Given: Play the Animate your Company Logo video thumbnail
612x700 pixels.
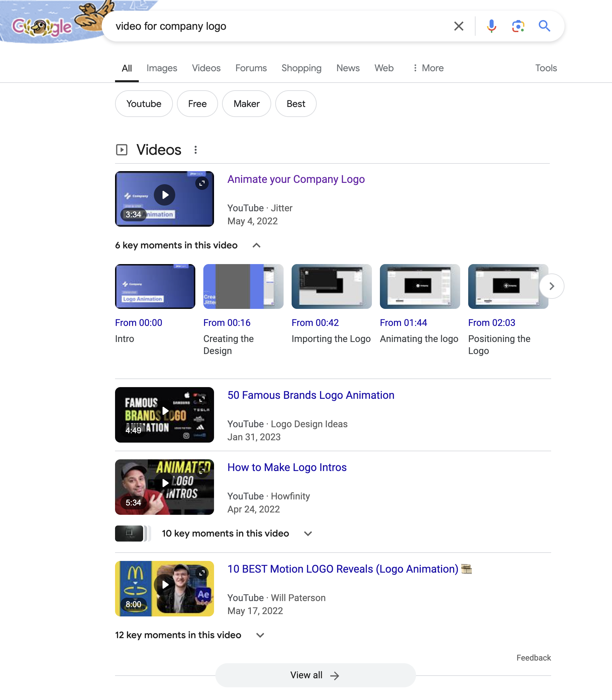Looking at the screenshot, I should [165, 199].
